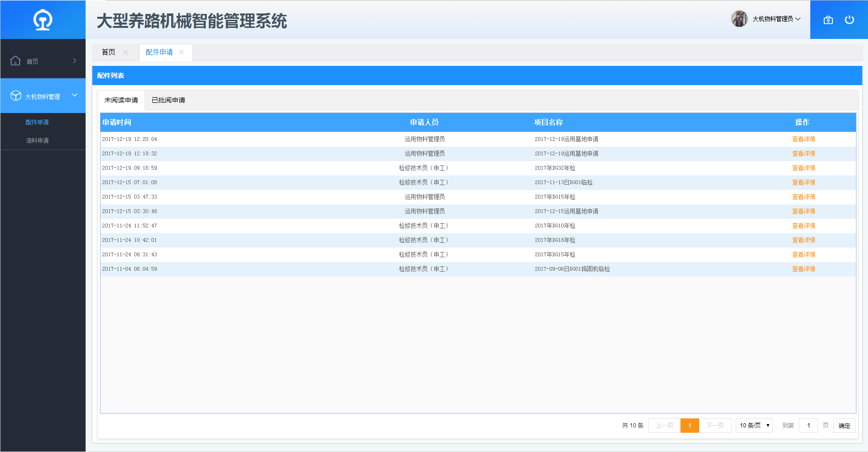Close the 配件申请 tab
Screen dimensions: 868x452
(x=181, y=52)
